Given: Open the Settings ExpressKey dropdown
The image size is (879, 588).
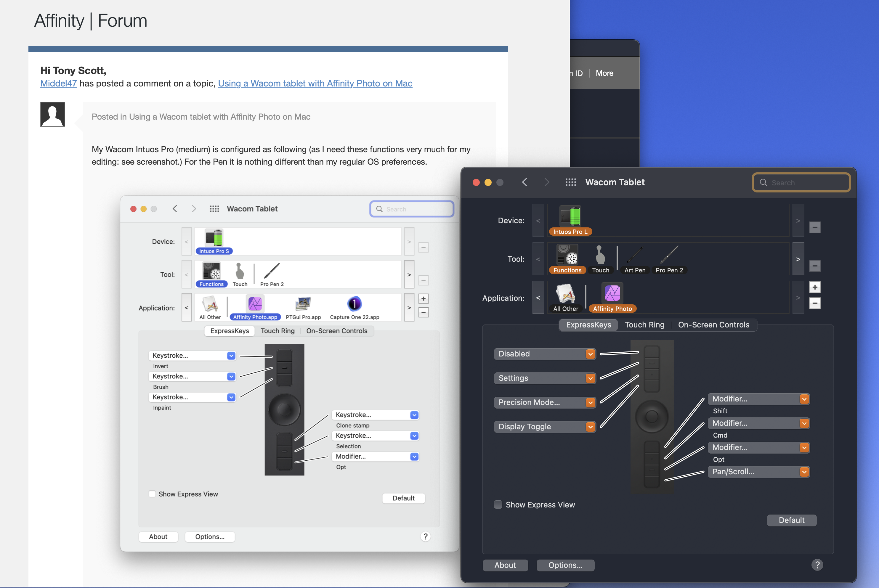Looking at the screenshot, I should tap(545, 378).
